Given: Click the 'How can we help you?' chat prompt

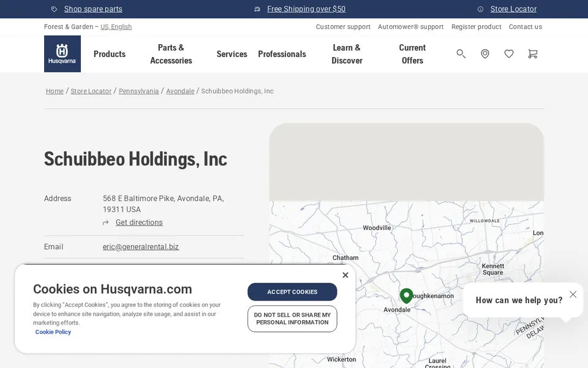Looking at the screenshot, I should coord(519,300).
